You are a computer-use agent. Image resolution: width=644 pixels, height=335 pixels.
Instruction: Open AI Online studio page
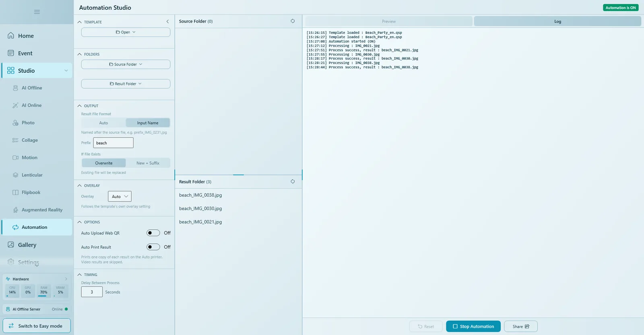pyautogui.click(x=37, y=105)
